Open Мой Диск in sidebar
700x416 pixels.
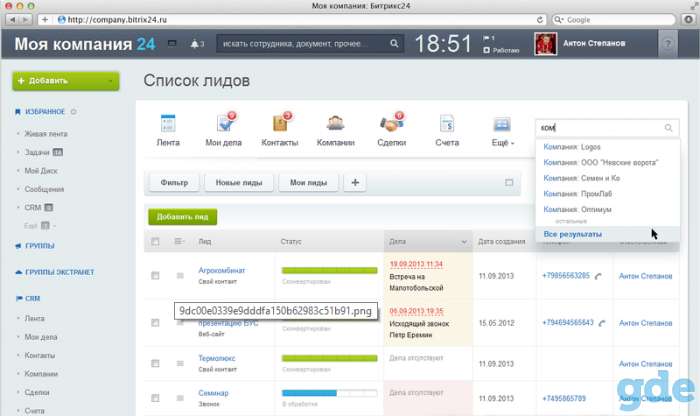41,171
